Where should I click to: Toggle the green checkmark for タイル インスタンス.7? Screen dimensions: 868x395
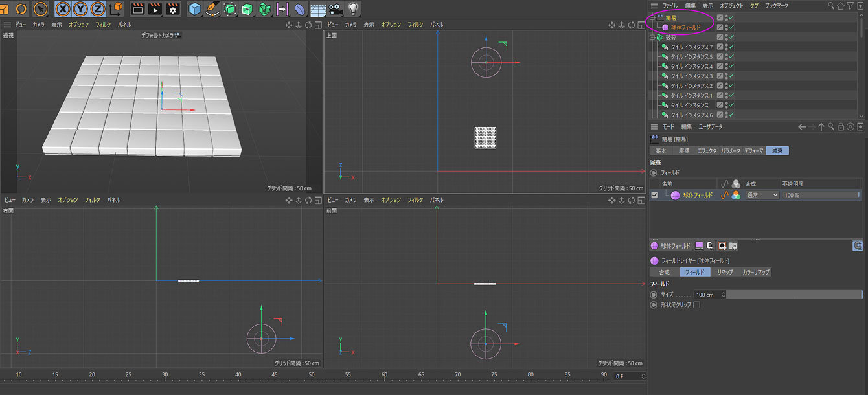coord(731,47)
